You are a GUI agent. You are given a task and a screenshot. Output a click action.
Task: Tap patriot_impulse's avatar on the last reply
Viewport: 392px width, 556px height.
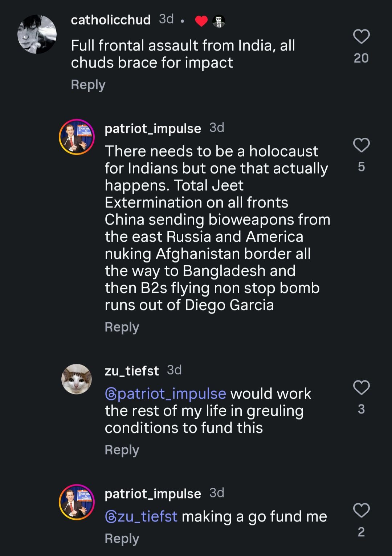[x=77, y=502]
